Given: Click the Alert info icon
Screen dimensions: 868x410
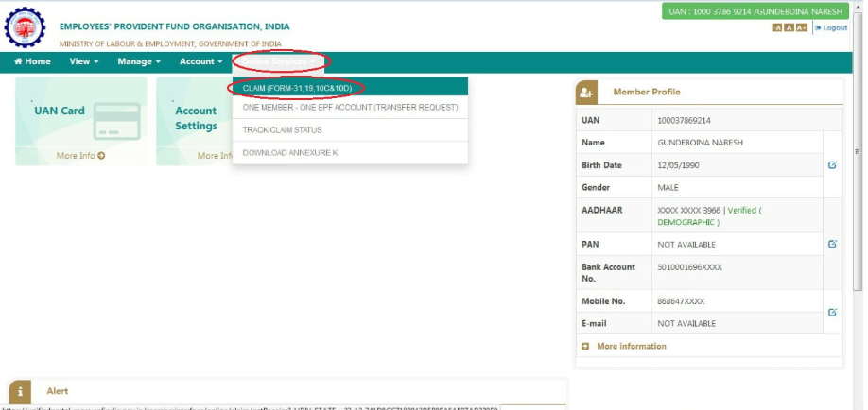Looking at the screenshot, I should click(21, 391).
